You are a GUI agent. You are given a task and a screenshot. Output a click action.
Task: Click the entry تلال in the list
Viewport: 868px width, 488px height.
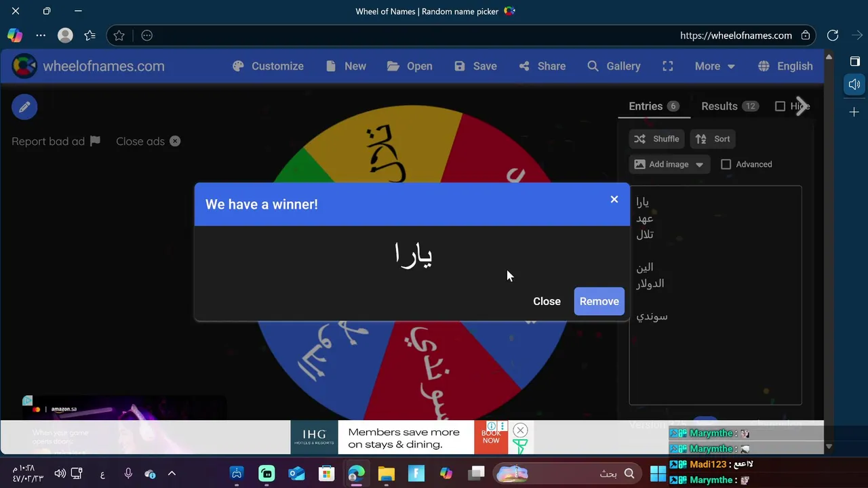[645, 235]
